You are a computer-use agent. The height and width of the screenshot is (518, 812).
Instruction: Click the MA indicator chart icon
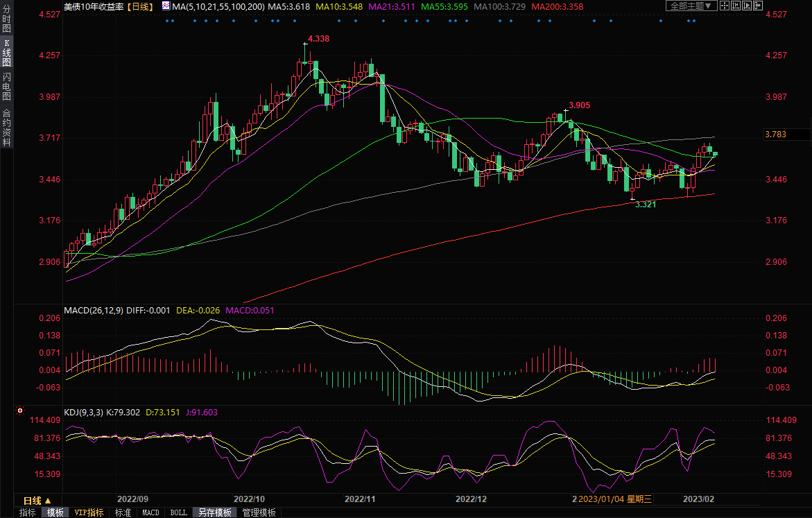(165, 6)
